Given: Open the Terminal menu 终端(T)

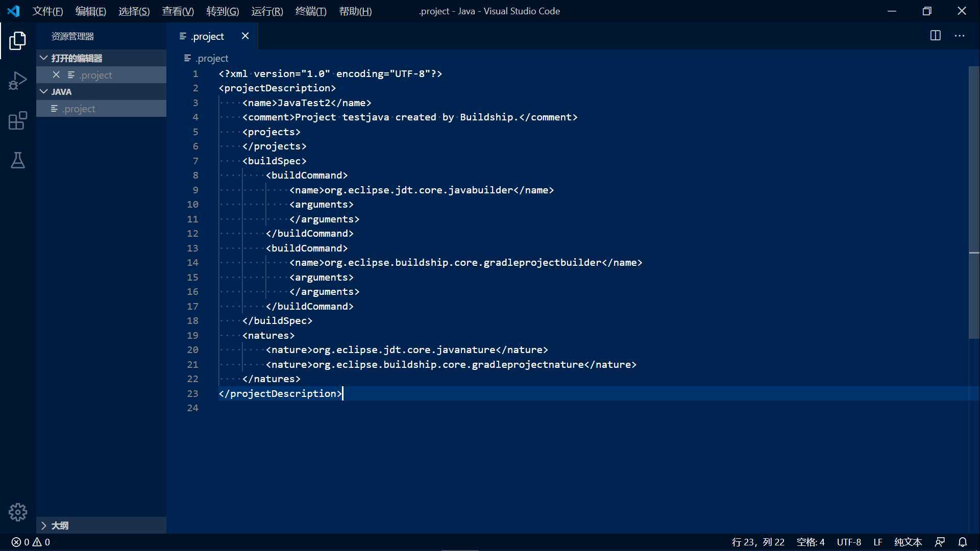Looking at the screenshot, I should pyautogui.click(x=311, y=11).
